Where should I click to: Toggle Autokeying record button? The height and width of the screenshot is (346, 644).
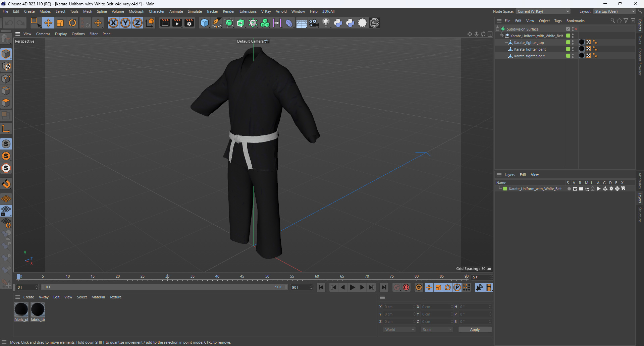tap(406, 287)
